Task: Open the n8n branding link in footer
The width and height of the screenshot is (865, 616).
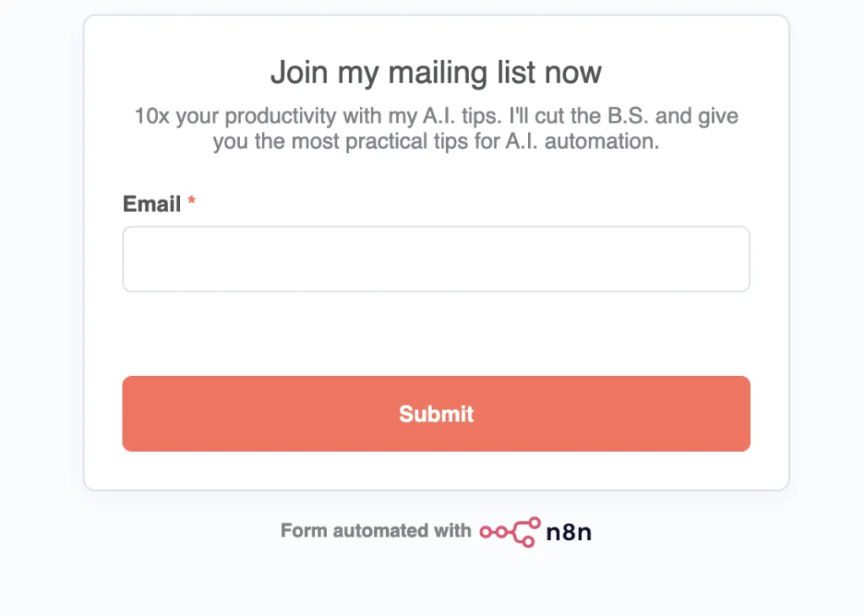Action: (x=536, y=532)
